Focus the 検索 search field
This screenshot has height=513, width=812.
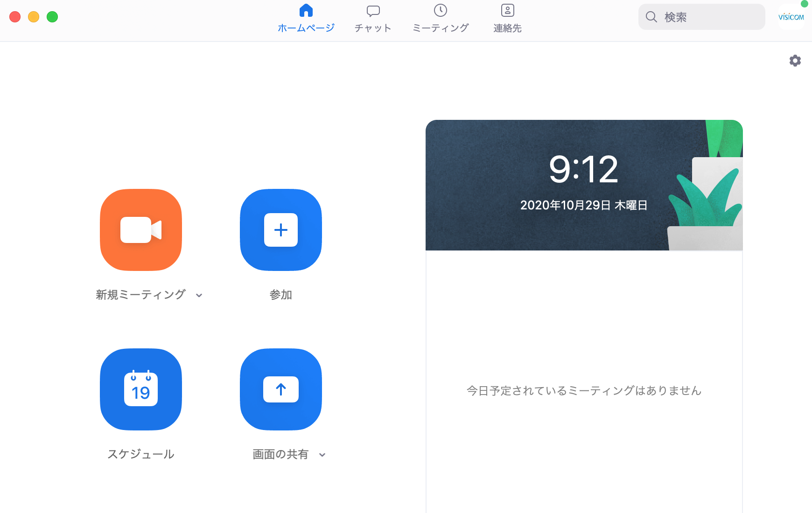click(x=702, y=17)
